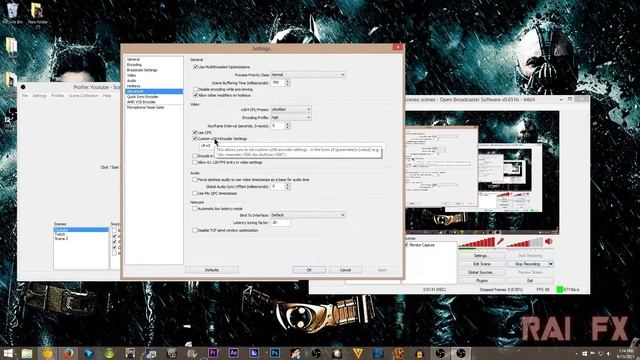The height and width of the screenshot is (360, 640).
Task: Click the Global Sources... button
Action: (481, 272)
